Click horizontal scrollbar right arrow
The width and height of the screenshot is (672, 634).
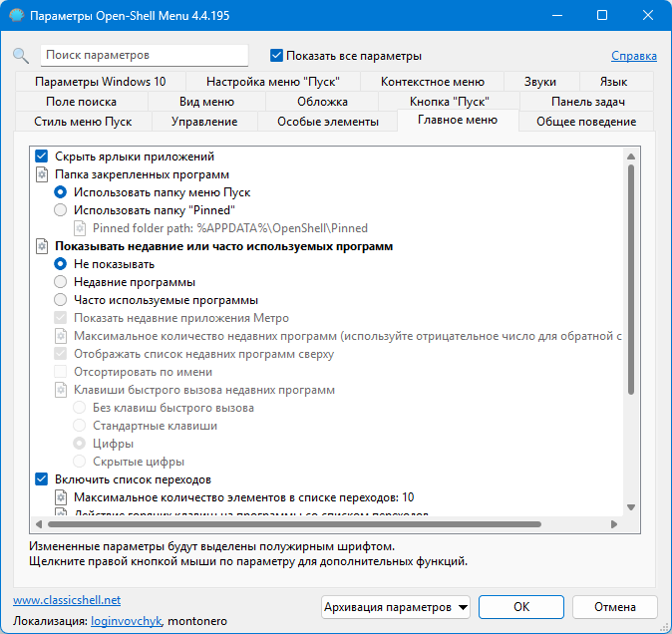coord(614,524)
